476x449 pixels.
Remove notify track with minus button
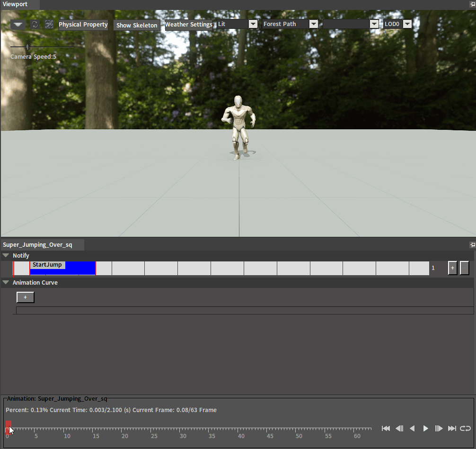[465, 268]
